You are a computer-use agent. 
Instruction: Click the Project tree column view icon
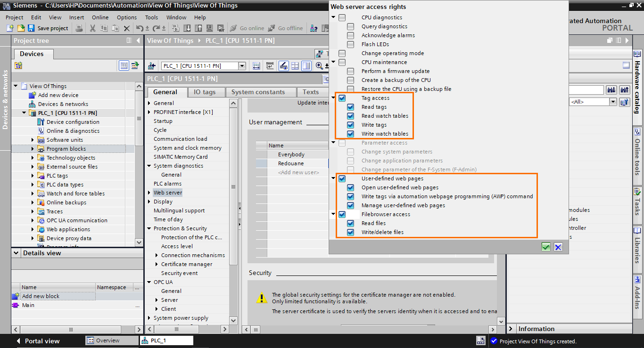129,40
